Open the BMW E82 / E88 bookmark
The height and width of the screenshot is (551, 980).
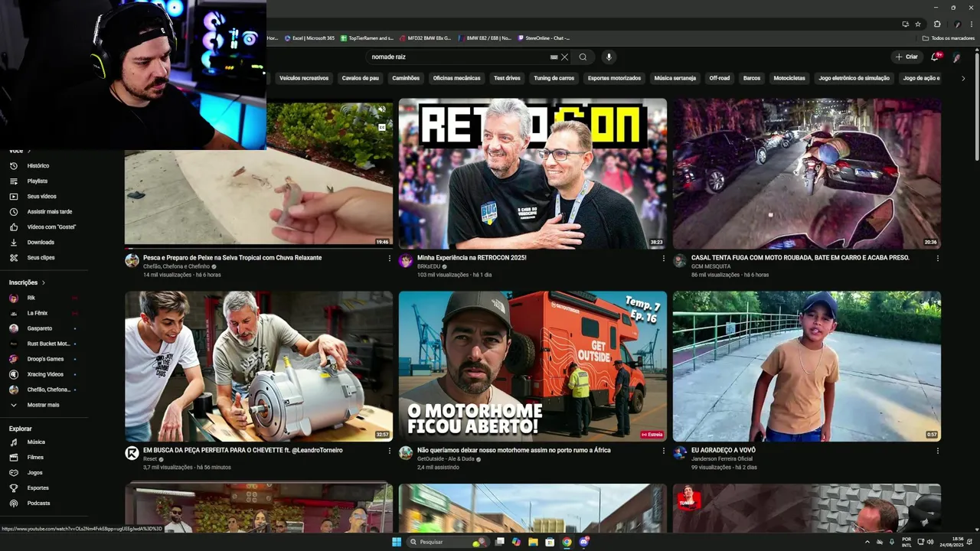point(485,37)
